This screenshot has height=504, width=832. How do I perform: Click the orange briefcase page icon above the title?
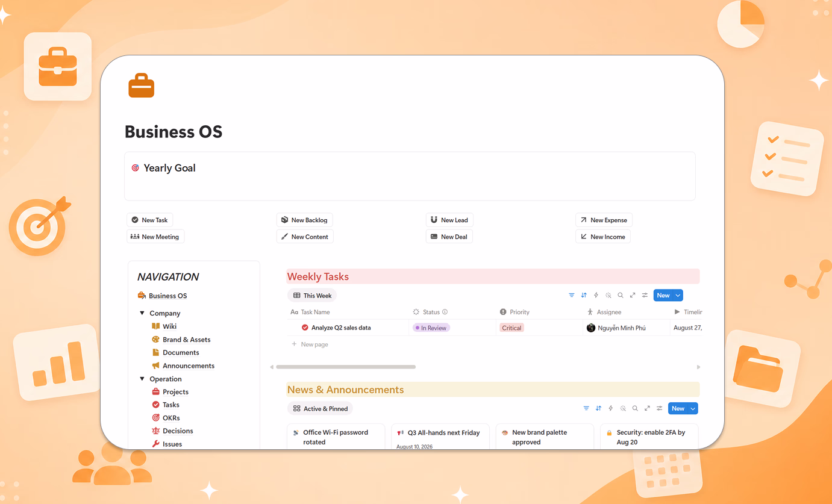142,86
